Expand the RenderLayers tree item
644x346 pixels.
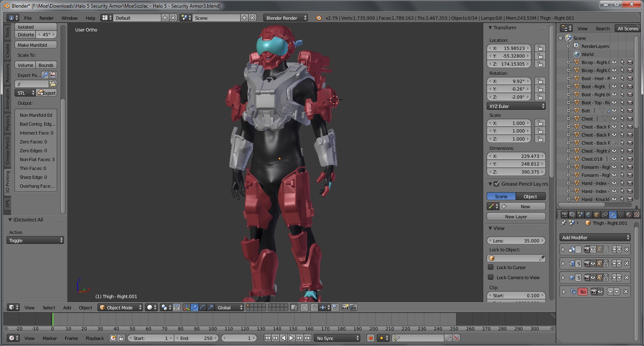[568, 46]
